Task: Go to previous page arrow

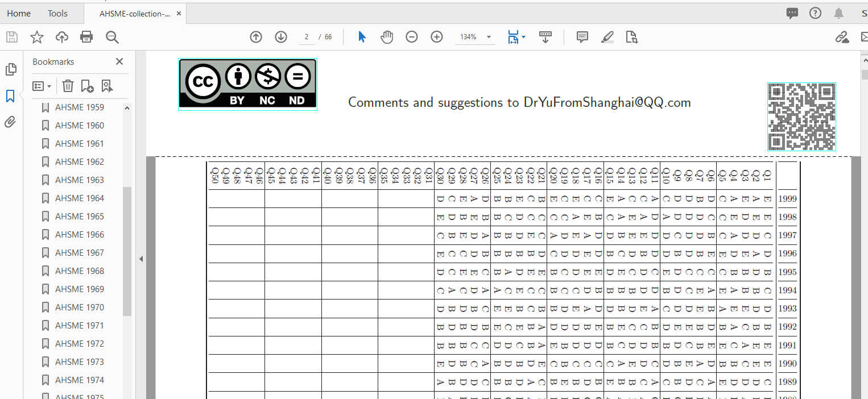Action: tap(256, 37)
